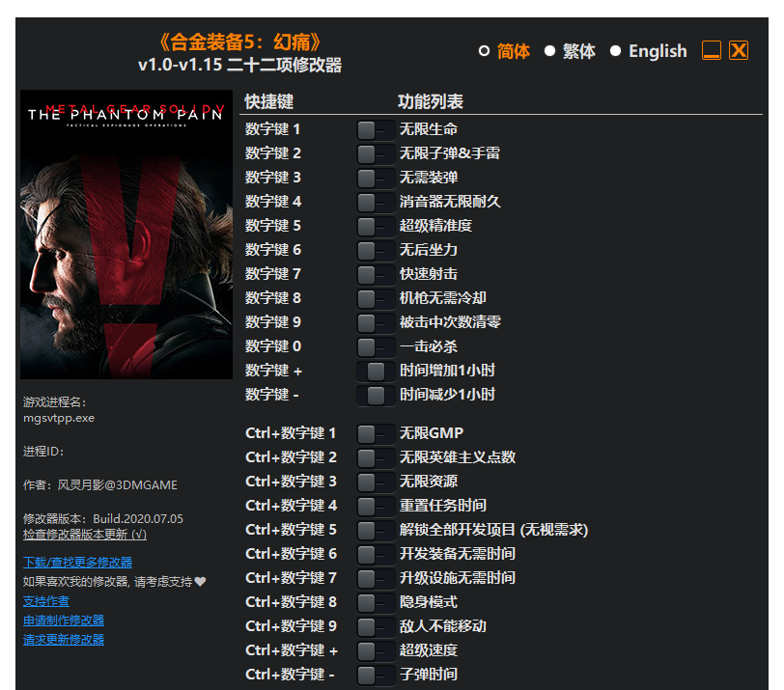Enable 无限子弹&手雷 toggle
The width and height of the screenshot is (784, 690).
376,153
